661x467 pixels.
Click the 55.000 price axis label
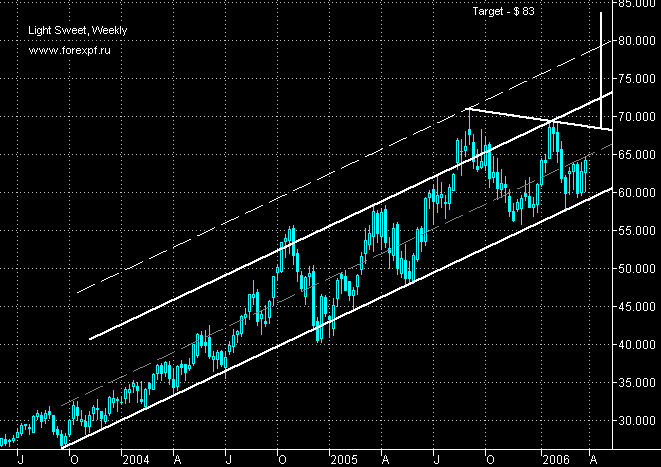pyautogui.click(x=637, y=231)
